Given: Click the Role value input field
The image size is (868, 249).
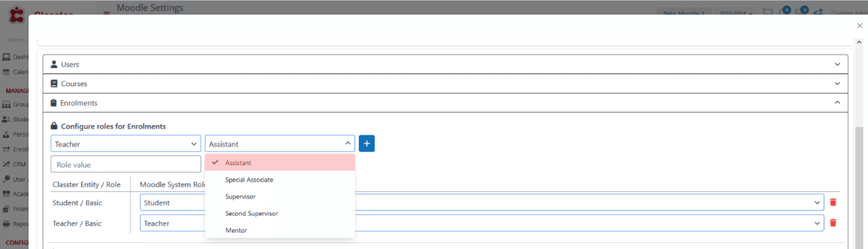Looking at the screenshot, I should [x=126, y=164].
